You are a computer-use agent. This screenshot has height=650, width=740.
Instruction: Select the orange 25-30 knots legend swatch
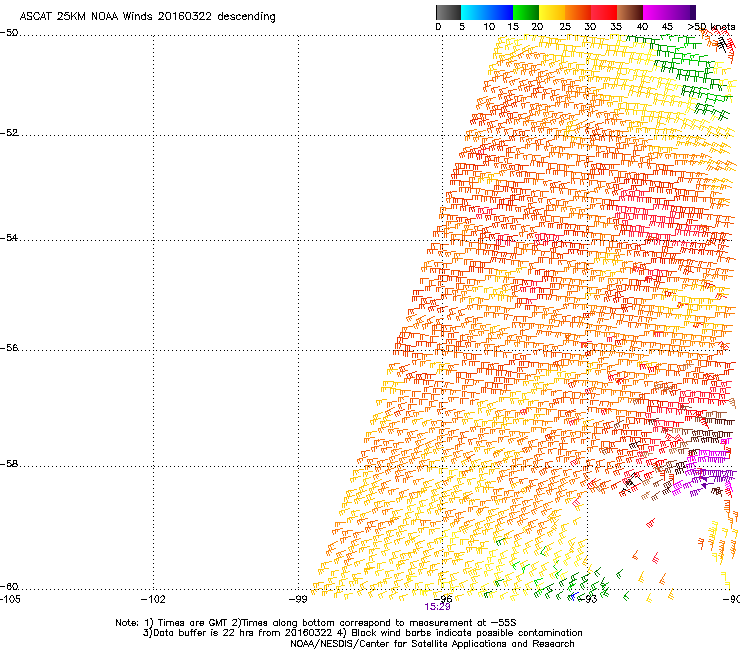(578, 12)
